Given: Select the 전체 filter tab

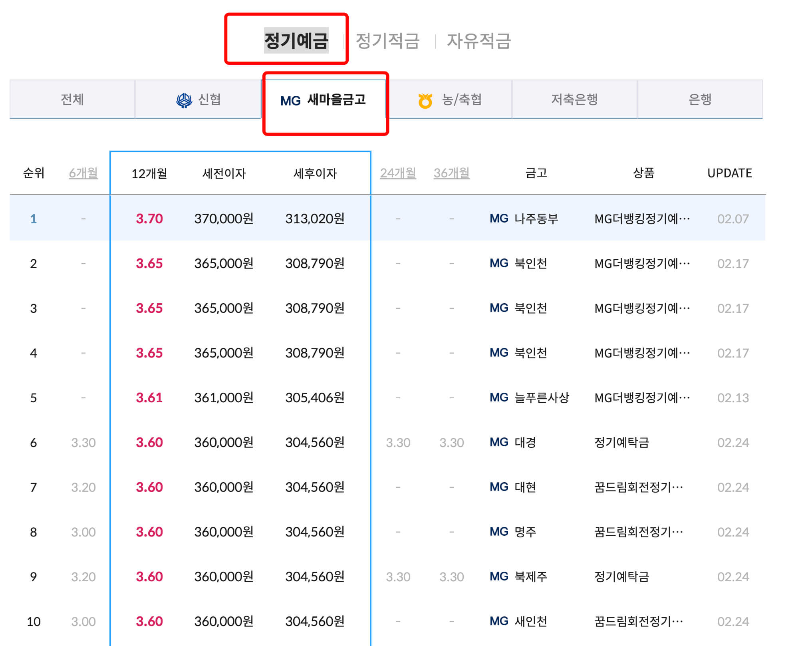Looking at the screenshot, I should [73, 100].
